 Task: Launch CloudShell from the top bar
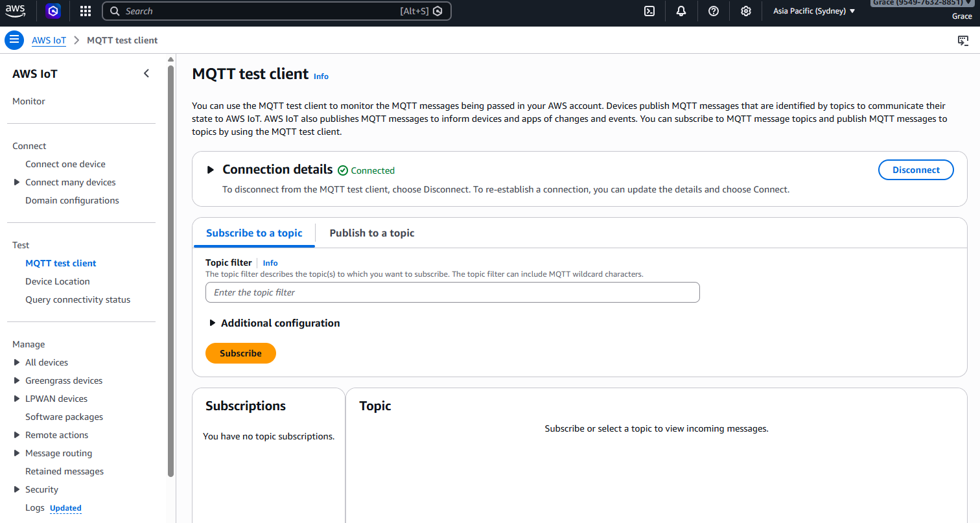pyautogui.click(x=648, y=11)
